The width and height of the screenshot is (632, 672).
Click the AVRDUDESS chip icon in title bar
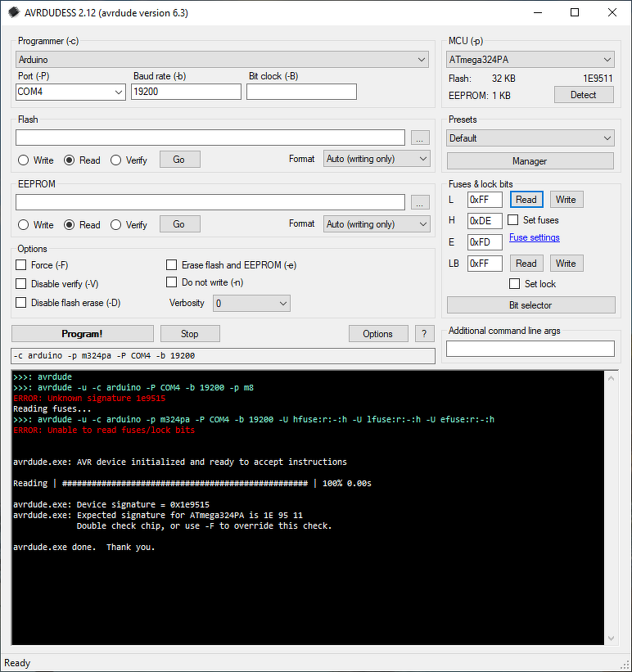(14, 12)
